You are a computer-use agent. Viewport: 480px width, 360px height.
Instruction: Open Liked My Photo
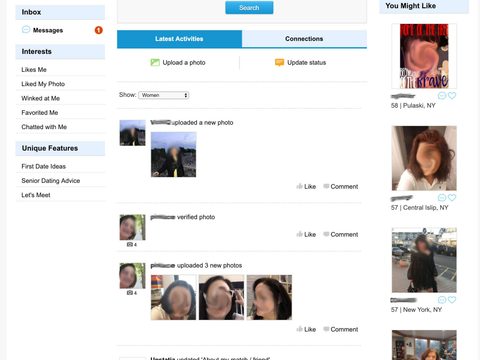(43, 84)
